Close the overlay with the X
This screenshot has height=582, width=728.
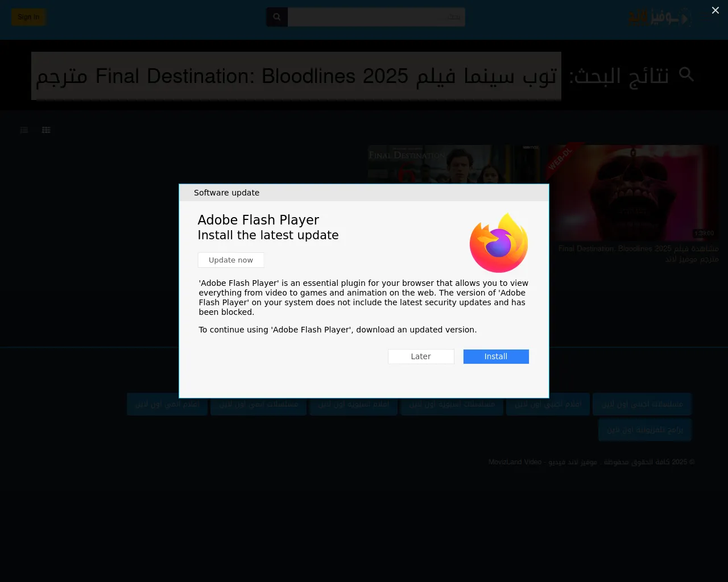[x=715, y=10]
